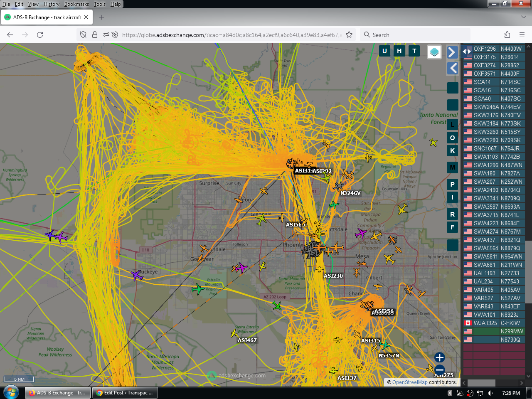Expand sidebar with the right chevron button
Image resolution: width=532 pixels, height=399 pixels.
(x=453, y=52)
